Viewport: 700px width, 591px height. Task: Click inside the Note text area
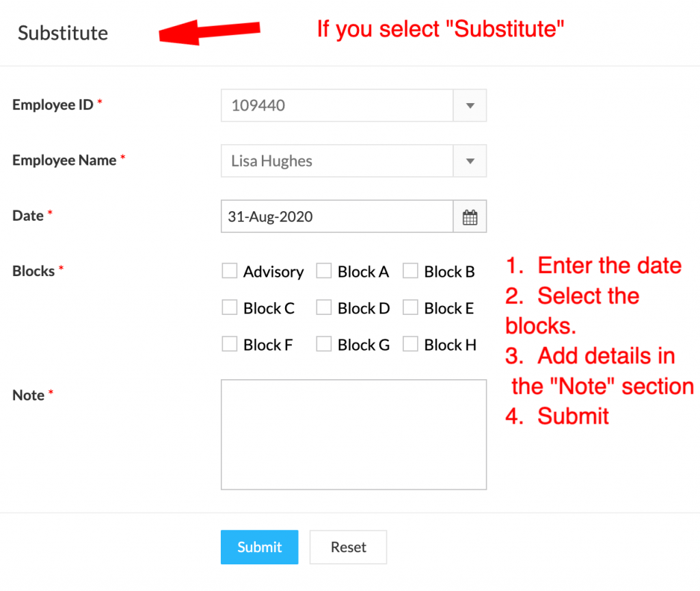point(353,435)
